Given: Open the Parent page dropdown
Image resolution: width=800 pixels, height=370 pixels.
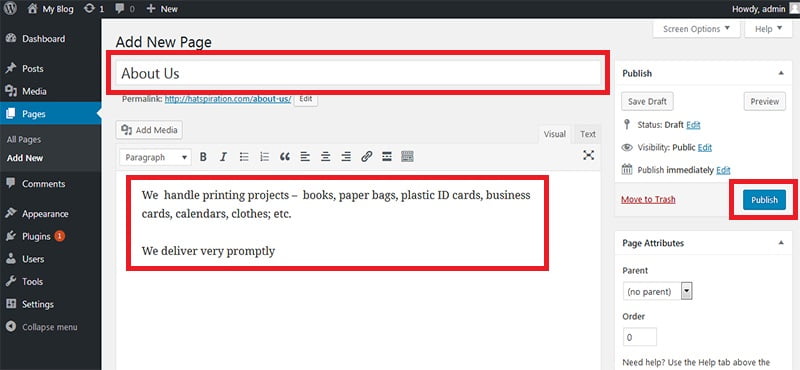Looking at the screenshot, I should [x=657, y=291].
